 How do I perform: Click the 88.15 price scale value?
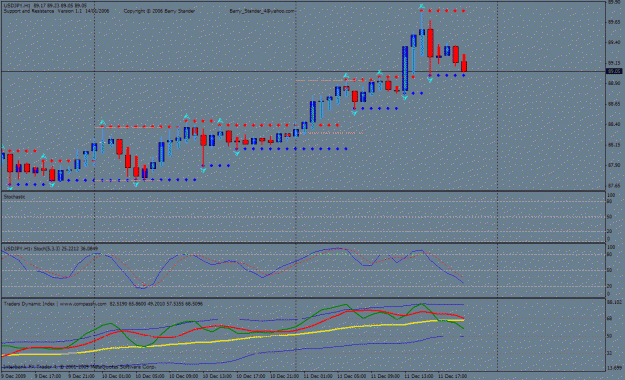coord(613,145)
